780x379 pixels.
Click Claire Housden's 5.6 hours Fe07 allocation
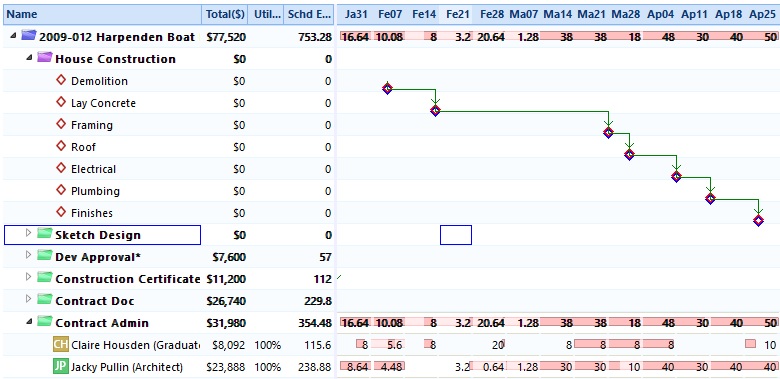pos(390,344)
